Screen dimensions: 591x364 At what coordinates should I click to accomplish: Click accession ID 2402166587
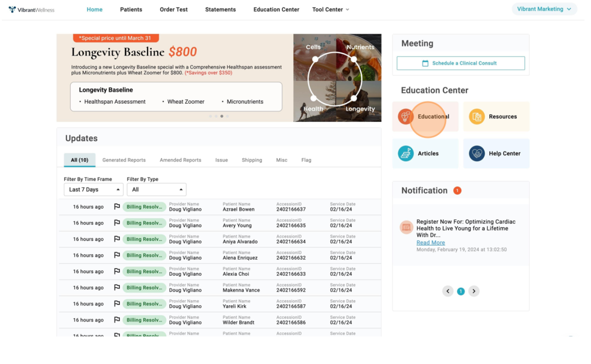pos(291,307)
